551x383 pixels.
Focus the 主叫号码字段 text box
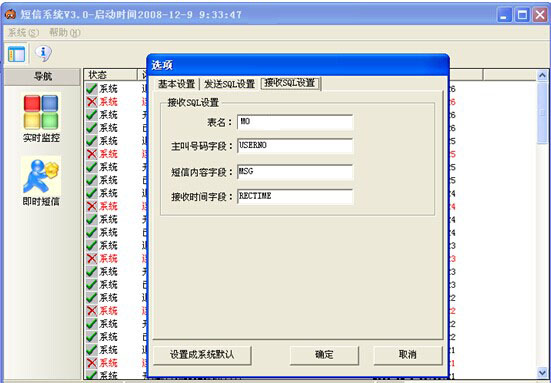point(295,146)
